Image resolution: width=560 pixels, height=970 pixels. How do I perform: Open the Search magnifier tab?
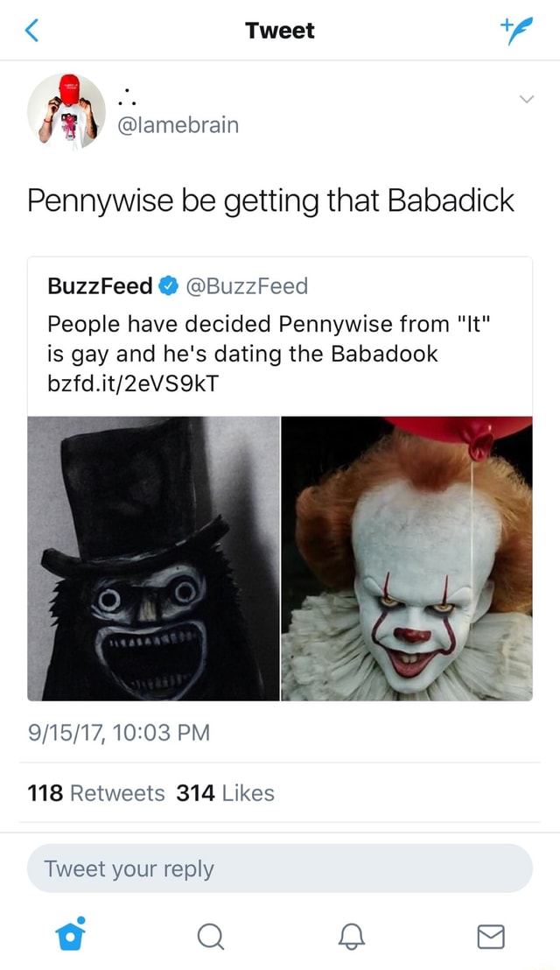pyautogui.click(x=209, y=938)
